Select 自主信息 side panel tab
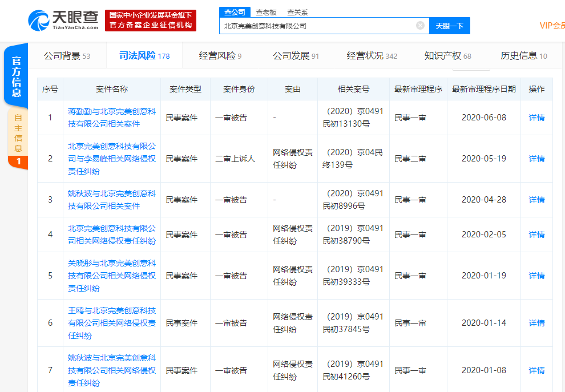 point(18,134)
